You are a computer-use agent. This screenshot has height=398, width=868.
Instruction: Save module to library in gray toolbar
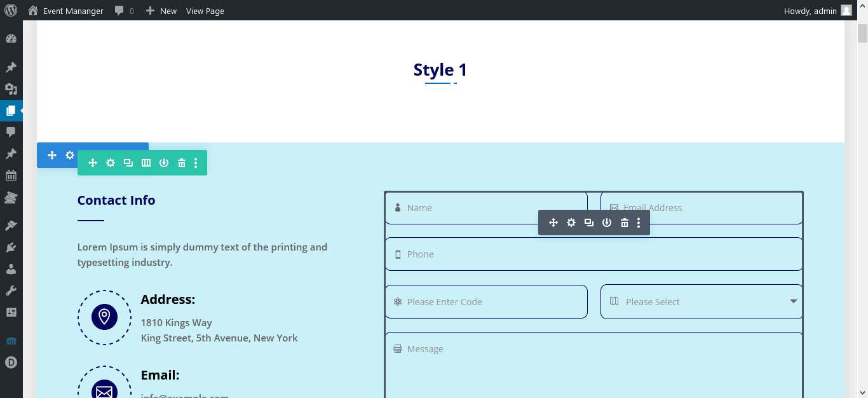point(607,223)
